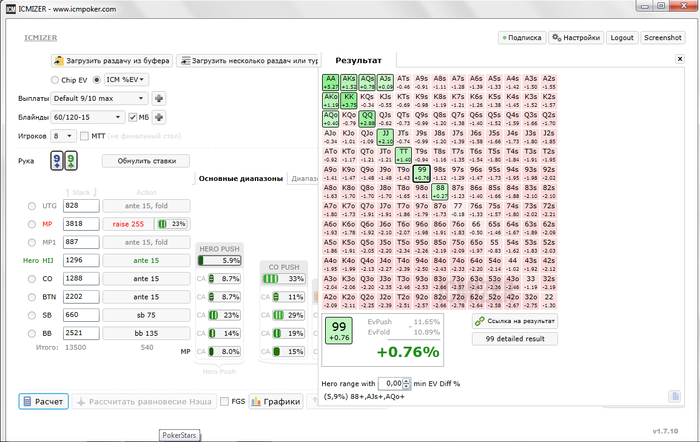This screenshot has width=700, height=442.
Task: Click the MP stack field 3818
Action: (81, 224)
